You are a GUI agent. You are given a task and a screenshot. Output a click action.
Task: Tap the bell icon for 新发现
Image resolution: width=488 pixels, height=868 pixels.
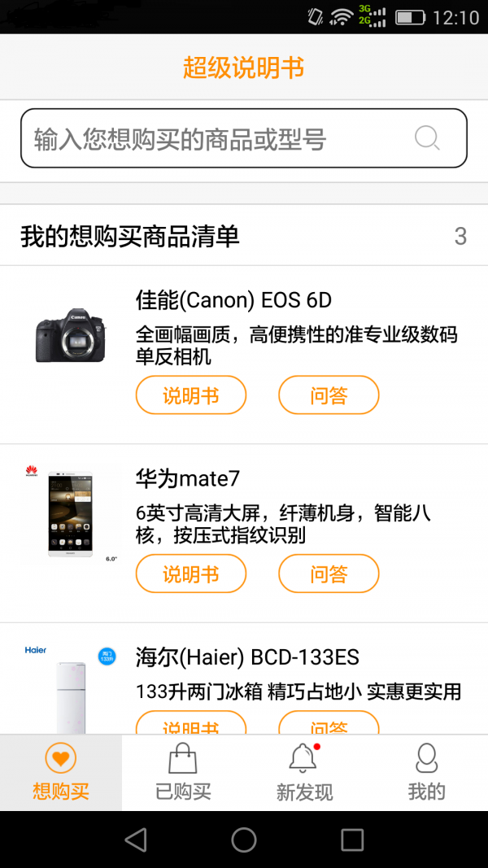coord(303,758)
